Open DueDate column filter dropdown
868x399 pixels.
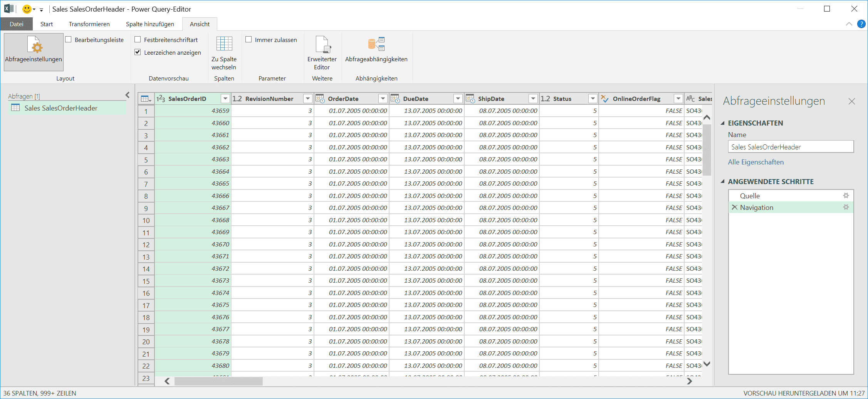click(458, 99)
